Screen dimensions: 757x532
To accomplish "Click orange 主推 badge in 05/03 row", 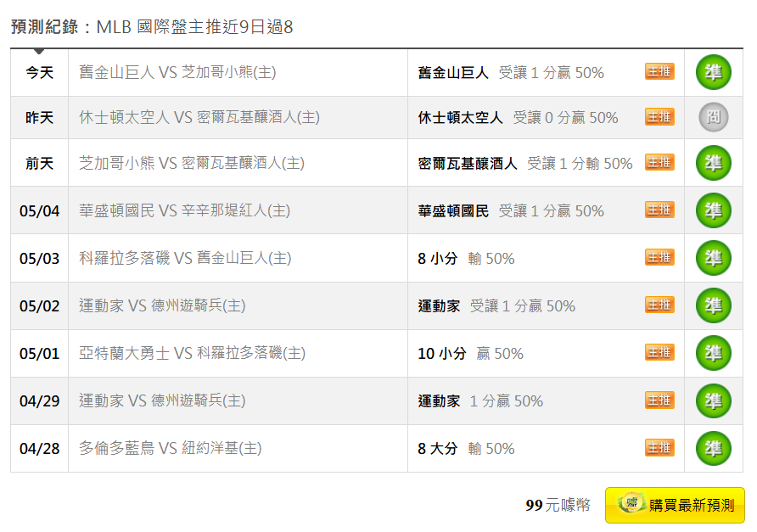I will (659, 257).
